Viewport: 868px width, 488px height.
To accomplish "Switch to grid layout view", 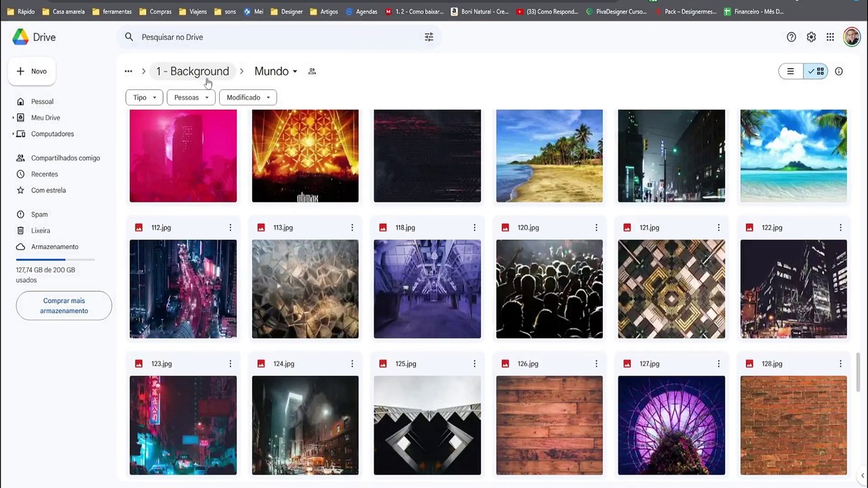I will [x=816, y=71].
